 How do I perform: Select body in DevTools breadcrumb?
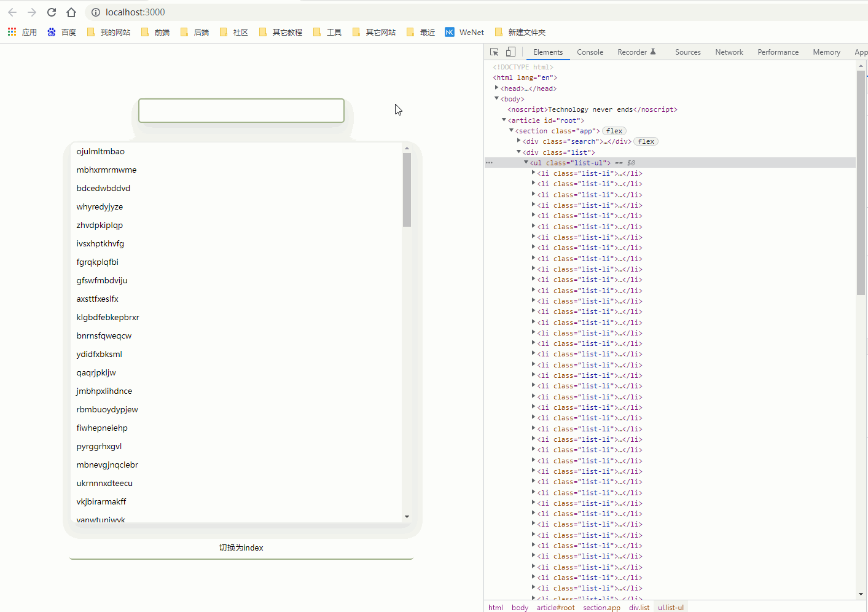click(520, 608)
